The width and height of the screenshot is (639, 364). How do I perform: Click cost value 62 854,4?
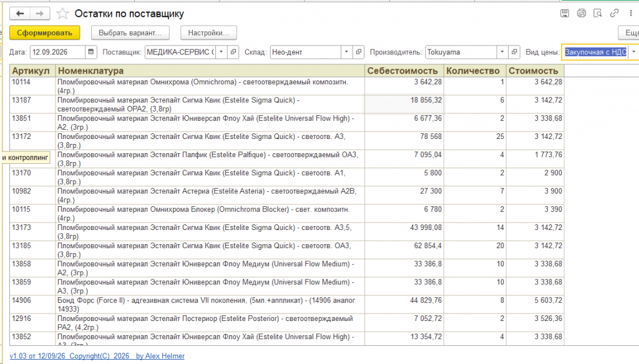tap(404, 250)
